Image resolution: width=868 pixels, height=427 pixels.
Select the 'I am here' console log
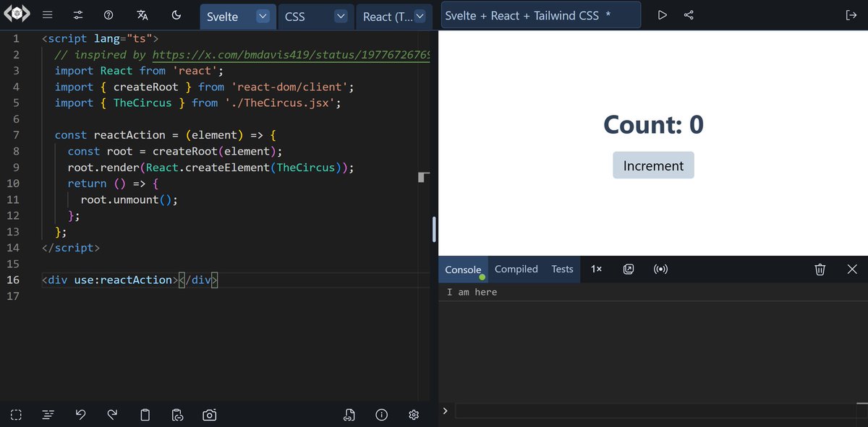472,292
